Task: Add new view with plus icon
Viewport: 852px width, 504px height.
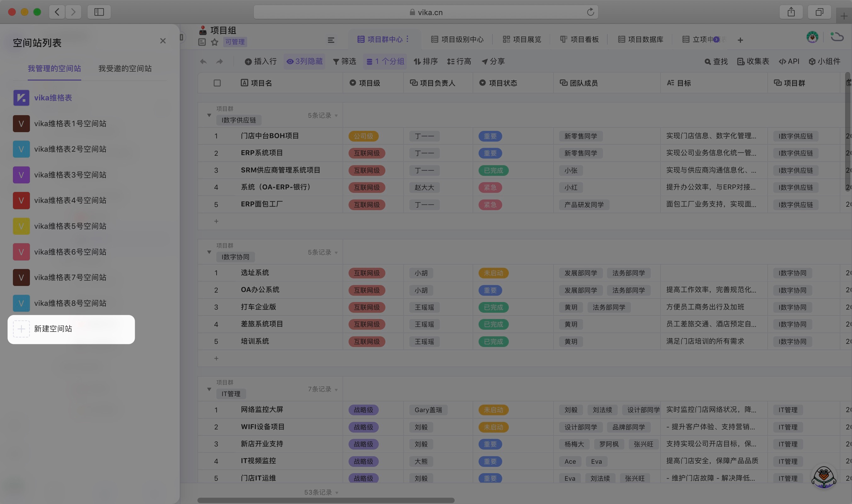Action: click(740, 40)
